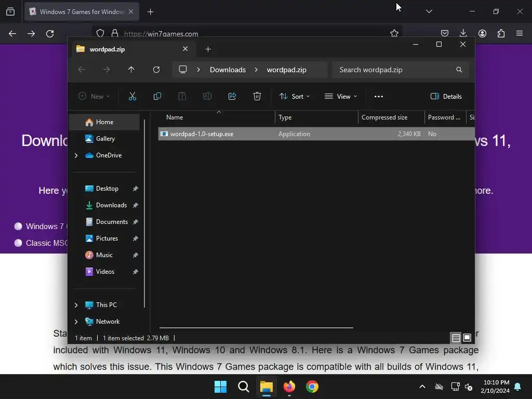Close the wordpad.zip Explorer tab
The width and height of the screenshot is (532, 399).
[185, 49]
